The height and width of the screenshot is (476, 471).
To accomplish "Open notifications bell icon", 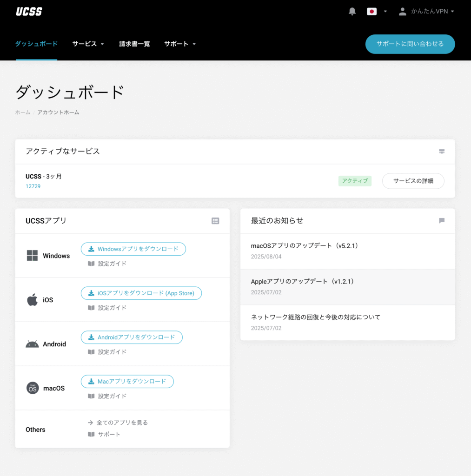I will (352, 12).
